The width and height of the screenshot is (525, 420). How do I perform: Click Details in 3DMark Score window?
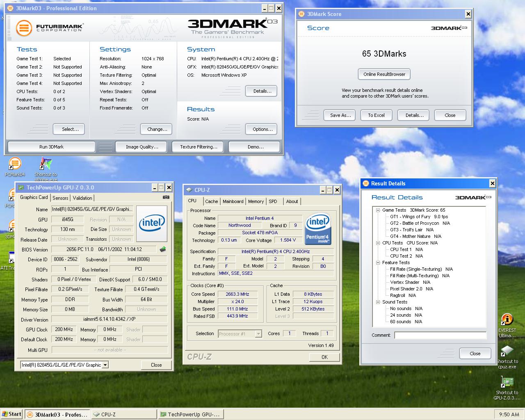point(414,115)
